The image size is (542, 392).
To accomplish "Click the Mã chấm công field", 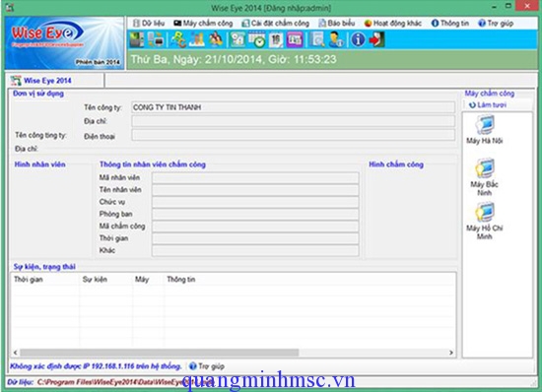I will (x=255, y=227).
